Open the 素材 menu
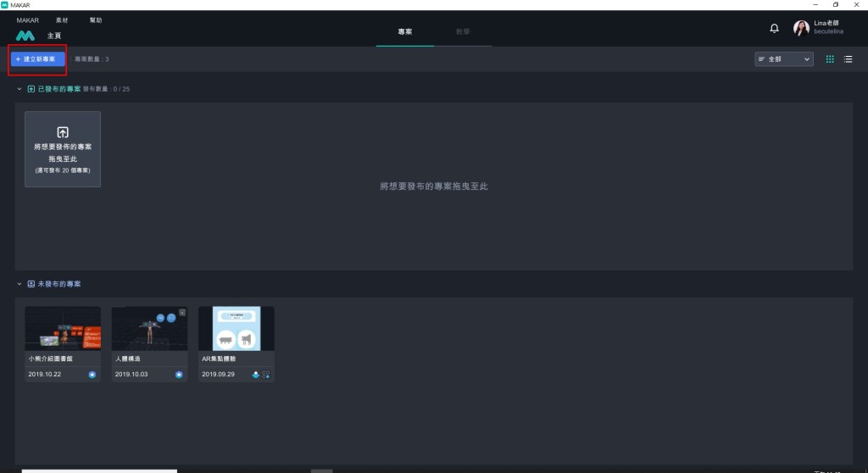The height and width of the screenshot is (473, 868). point(63,19)
